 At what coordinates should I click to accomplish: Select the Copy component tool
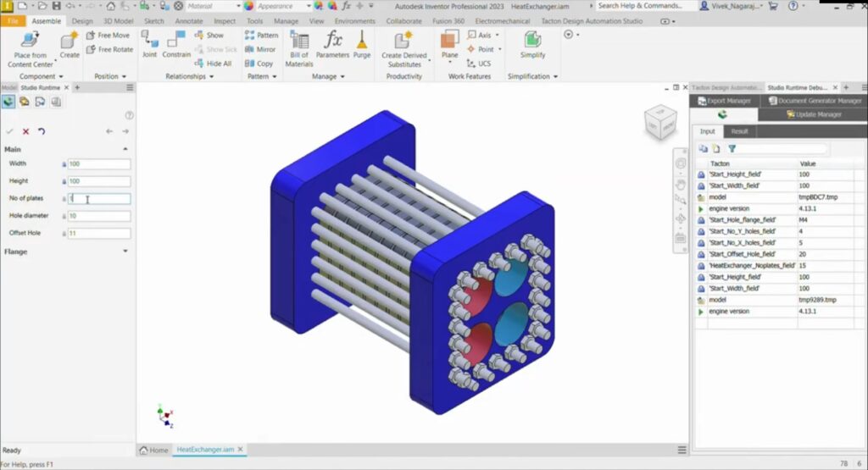pos(259,64)
